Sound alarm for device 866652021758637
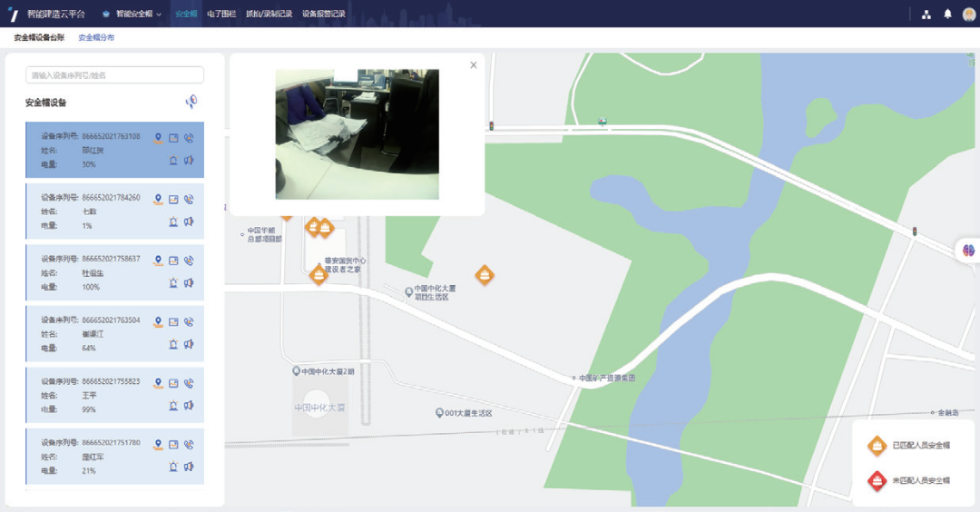The image size is (980, 512). (173, 283)
